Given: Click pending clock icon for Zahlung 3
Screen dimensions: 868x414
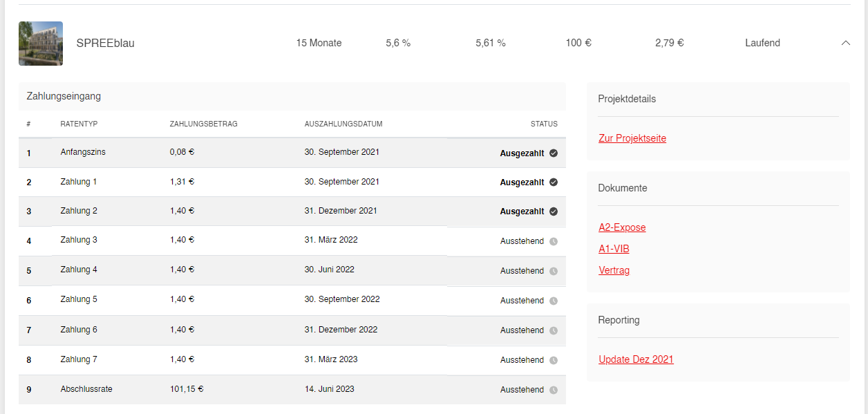Looking at the screenshot, I should coord(554,241).
